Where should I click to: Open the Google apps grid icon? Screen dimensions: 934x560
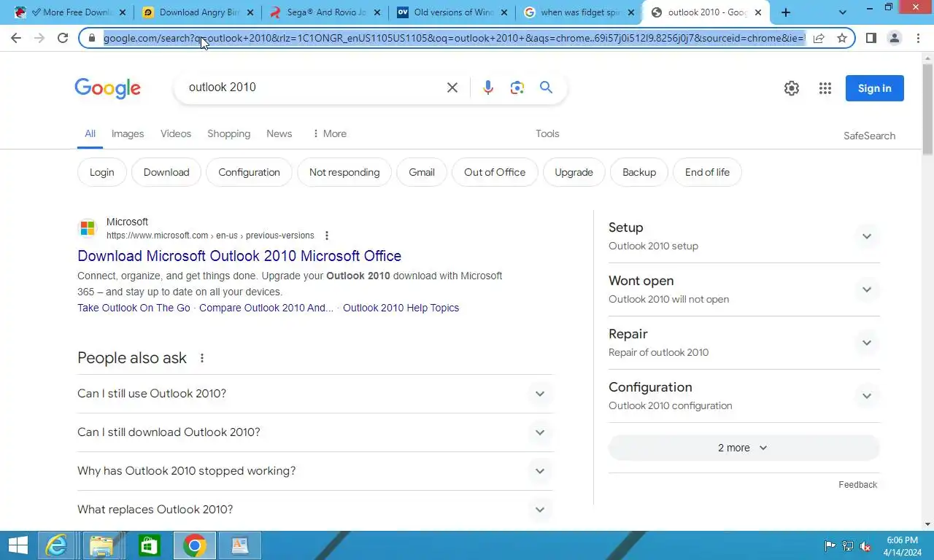pyautogui.click(x=825, y=88)
